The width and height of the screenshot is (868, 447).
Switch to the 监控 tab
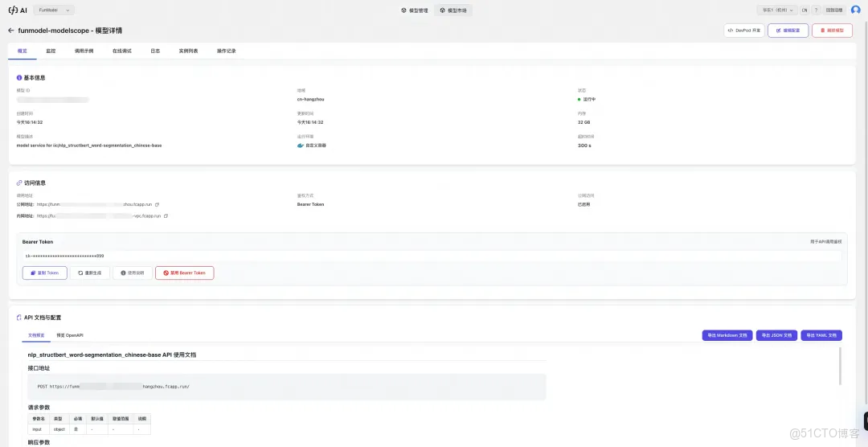(x=51, y=51)
